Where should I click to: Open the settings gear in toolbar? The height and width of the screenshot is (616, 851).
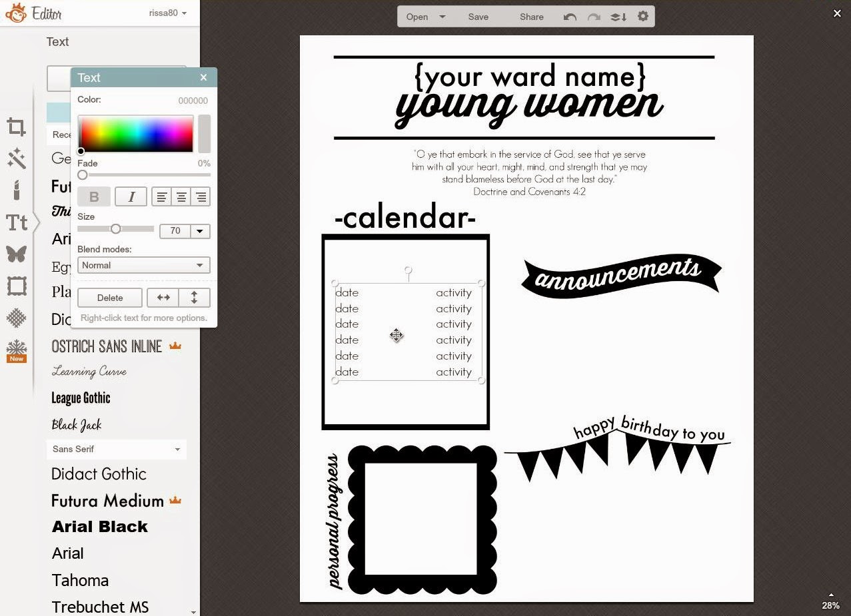click(x=643, y=17)
